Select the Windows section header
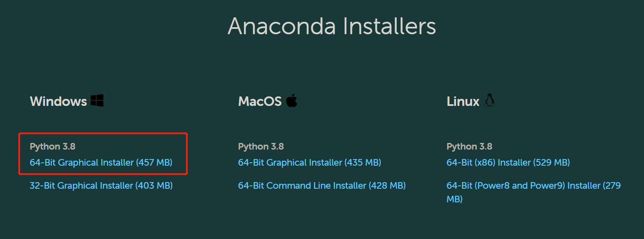Viewport: 644px width, 239px height. (x=58, y=101)
